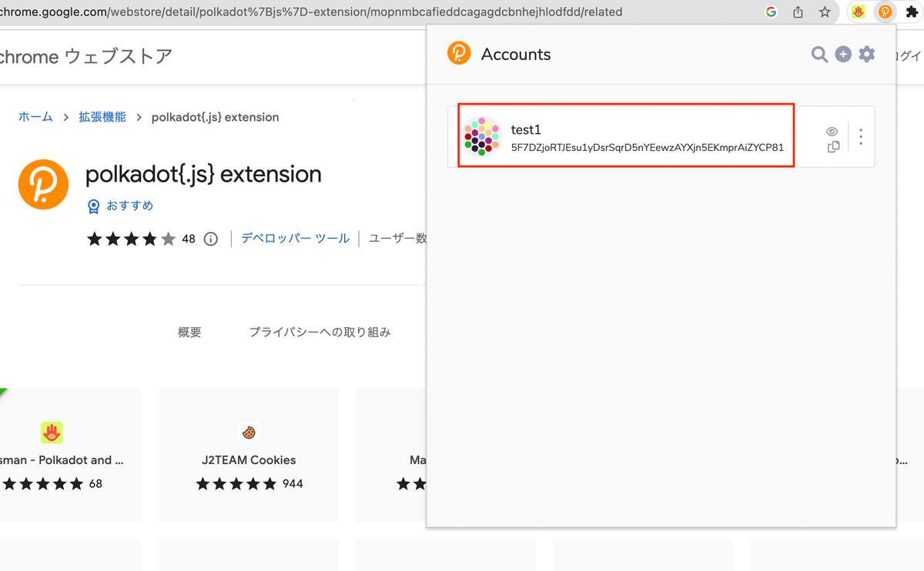Click the Talisman extension icon in toolbar
The height and width of the screenshot is (571, 924).
click(859, 12)
